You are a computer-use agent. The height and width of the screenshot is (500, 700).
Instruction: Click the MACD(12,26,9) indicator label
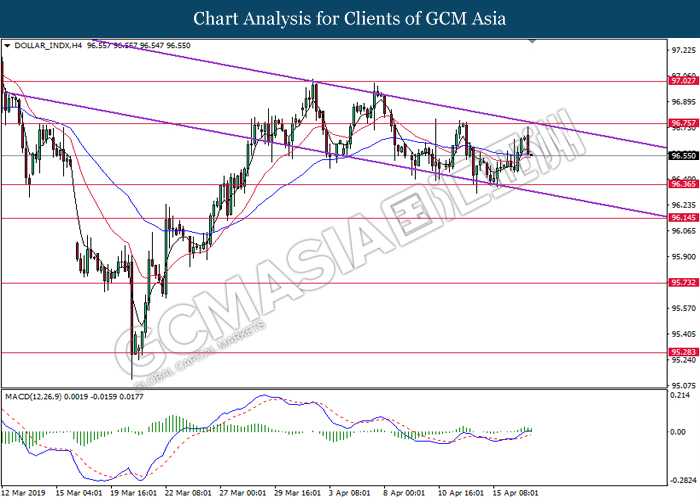[33, 396]
